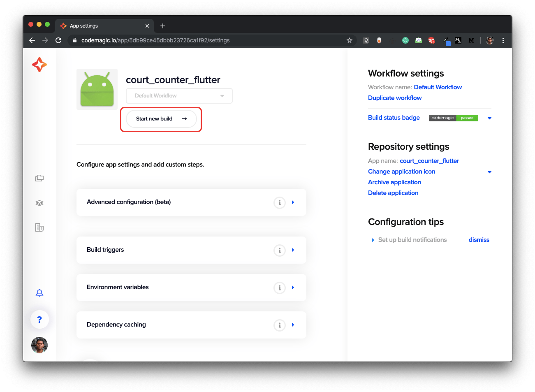Open the Teams building icon in the sidebar
Viewport: 535px width, 392px height.
coord(39,227)
